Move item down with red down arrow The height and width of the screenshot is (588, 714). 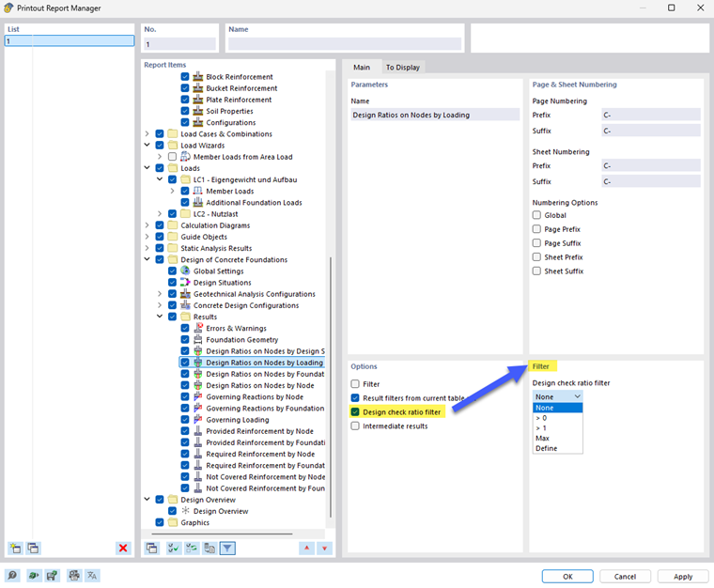(x=324, y=548)
